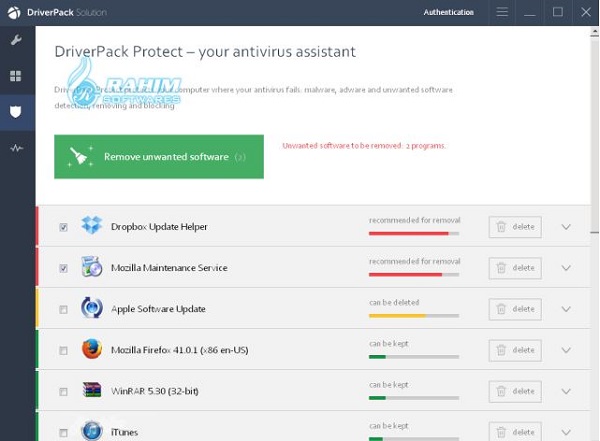The height and width of the screenshot is (441, 600).
Task: Click the iTunes name text
Action: [x=124, y=432]
